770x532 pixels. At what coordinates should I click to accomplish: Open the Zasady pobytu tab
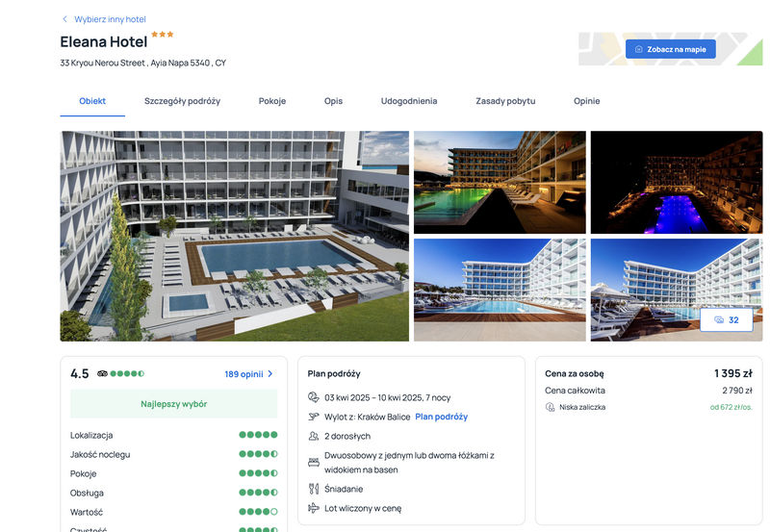pos(505,101)
